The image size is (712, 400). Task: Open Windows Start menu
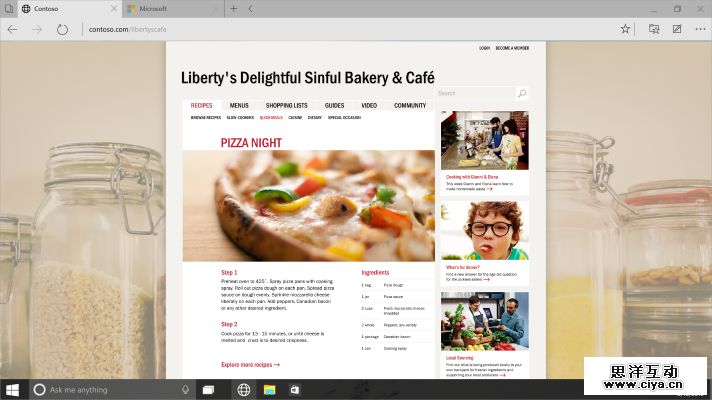click(13, 390)
